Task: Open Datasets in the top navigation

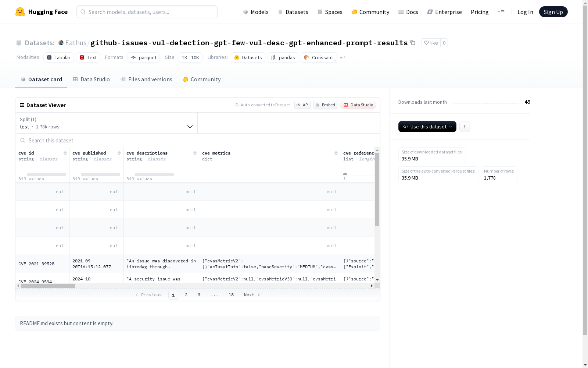Action: [293, 12]
